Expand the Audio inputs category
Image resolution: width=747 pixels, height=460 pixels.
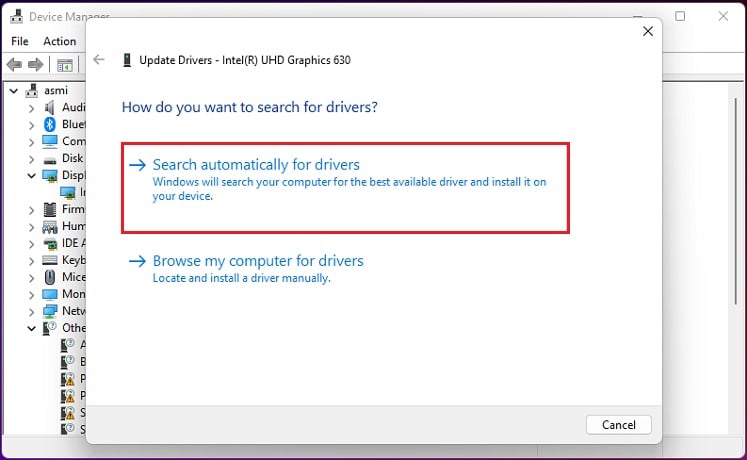(31, 108)
